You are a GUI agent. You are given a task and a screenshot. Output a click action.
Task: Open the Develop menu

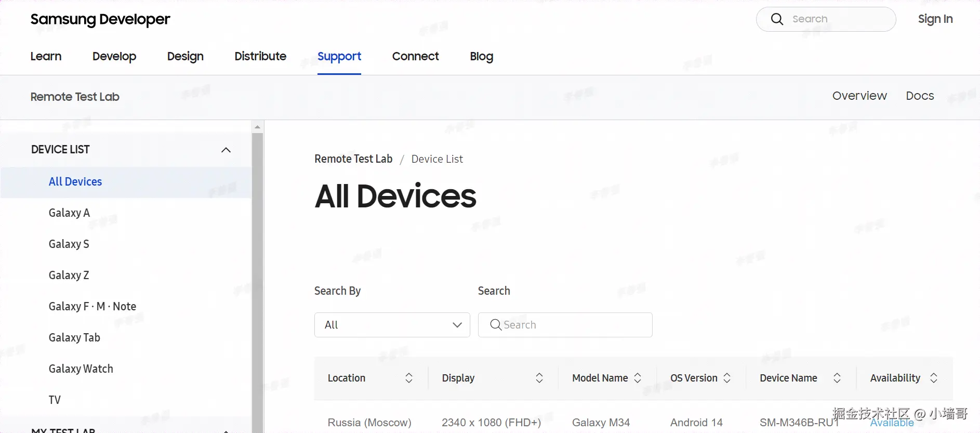114,56
